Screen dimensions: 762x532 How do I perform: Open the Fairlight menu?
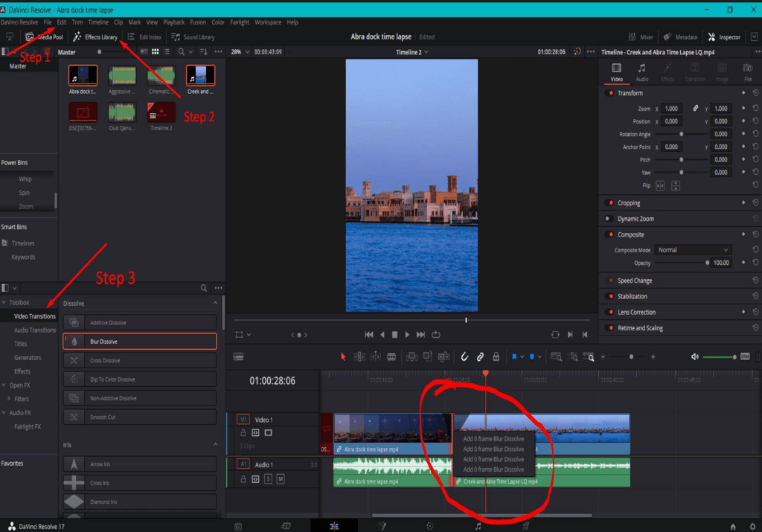click(240, 22)
